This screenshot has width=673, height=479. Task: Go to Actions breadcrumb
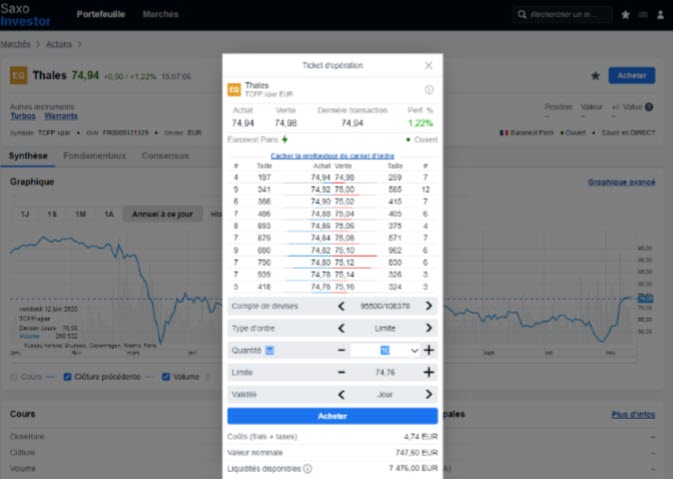pos(59,44)
